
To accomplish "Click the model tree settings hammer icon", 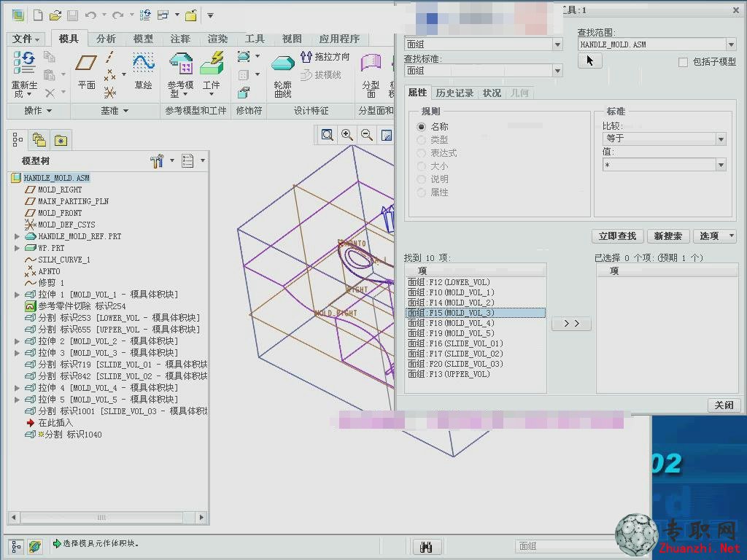I will pyautogui.click(x=157, y=161).
